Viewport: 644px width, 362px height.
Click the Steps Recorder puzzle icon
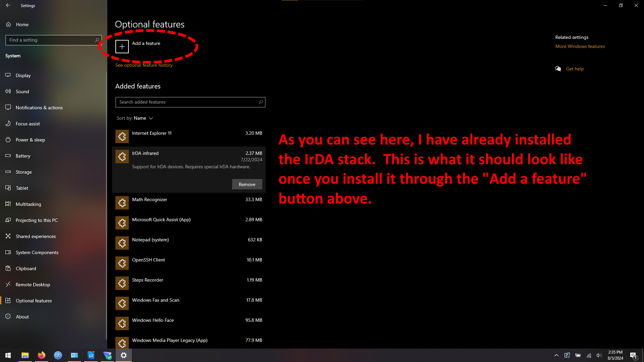122,283
